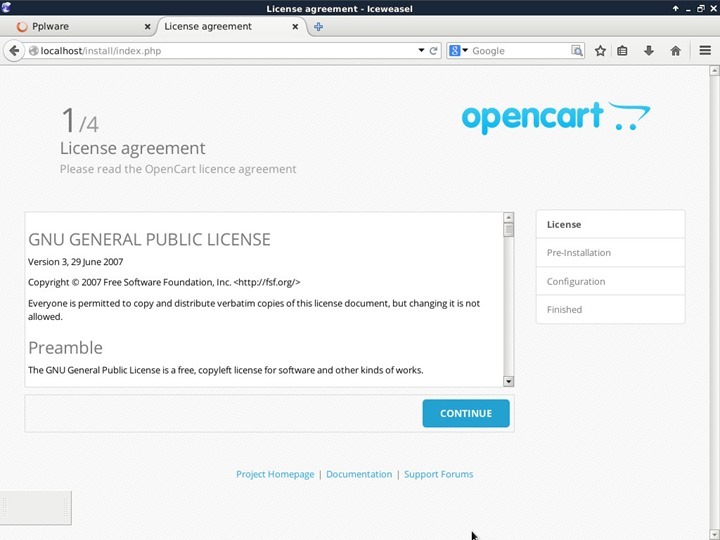
Task: Switch to the Pplware tab
Action: click(x=83, y=27)
